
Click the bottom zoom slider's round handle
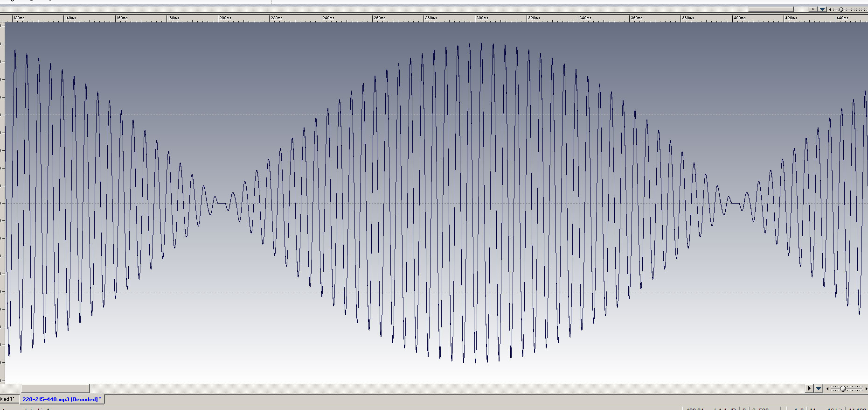[x=843, y=389]
